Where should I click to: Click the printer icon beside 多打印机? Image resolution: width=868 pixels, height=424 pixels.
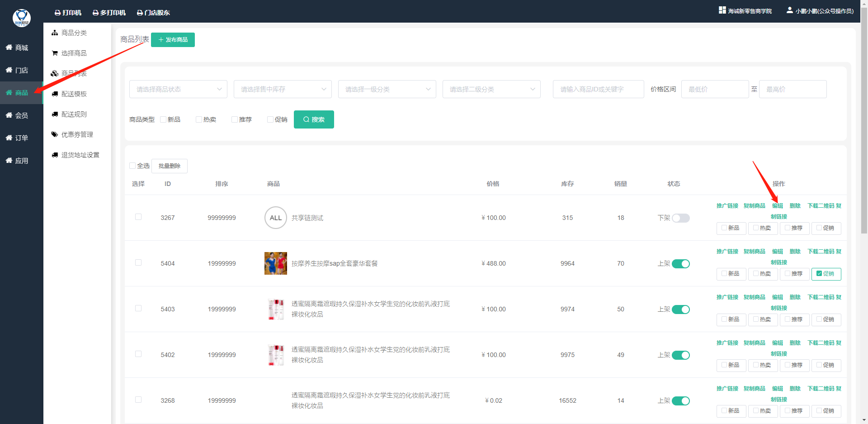pos(95,13)
